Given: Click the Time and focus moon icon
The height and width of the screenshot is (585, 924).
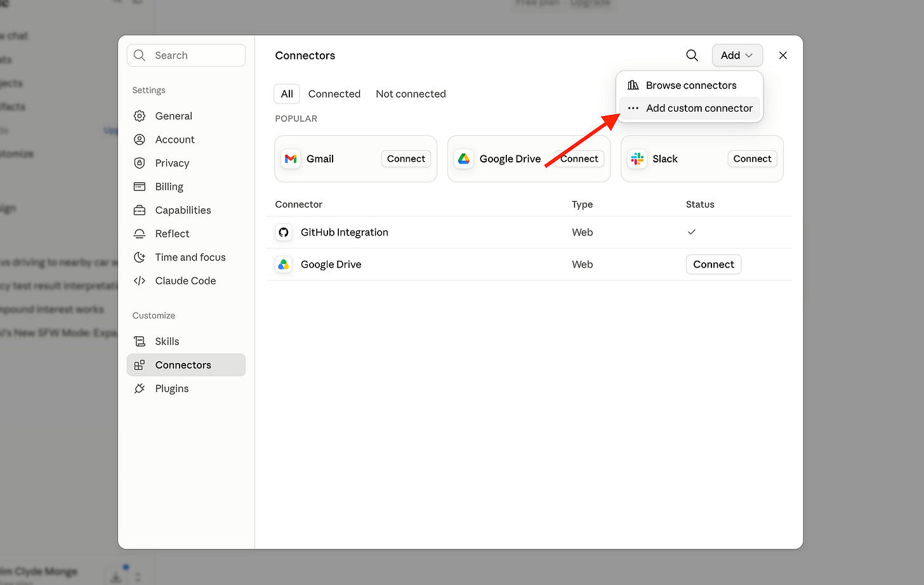Looking at the screenshot, I should [x=140, y=257].
